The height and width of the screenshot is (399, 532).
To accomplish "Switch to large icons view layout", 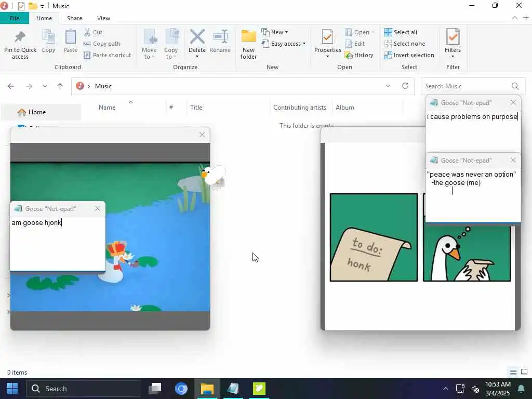I will pyautogui.click(x=524, y=372).
